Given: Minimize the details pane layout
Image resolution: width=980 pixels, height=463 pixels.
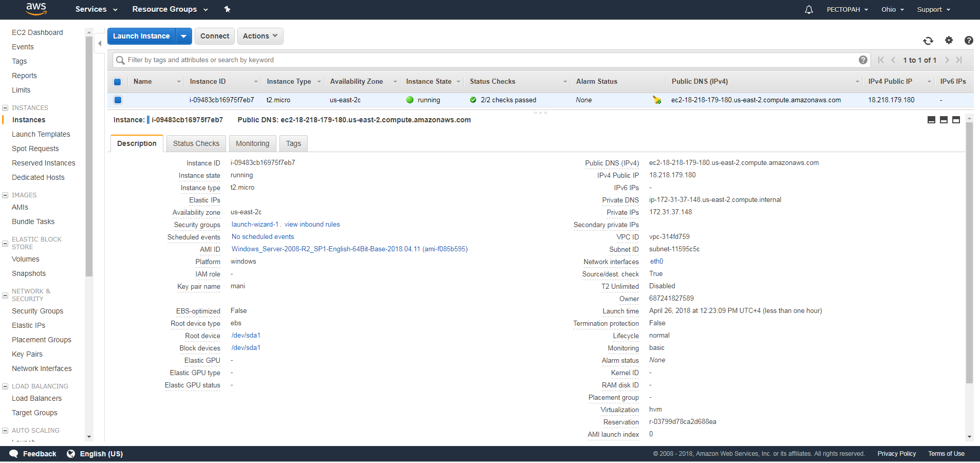Looking at the screenshot, I should [931, 120].
